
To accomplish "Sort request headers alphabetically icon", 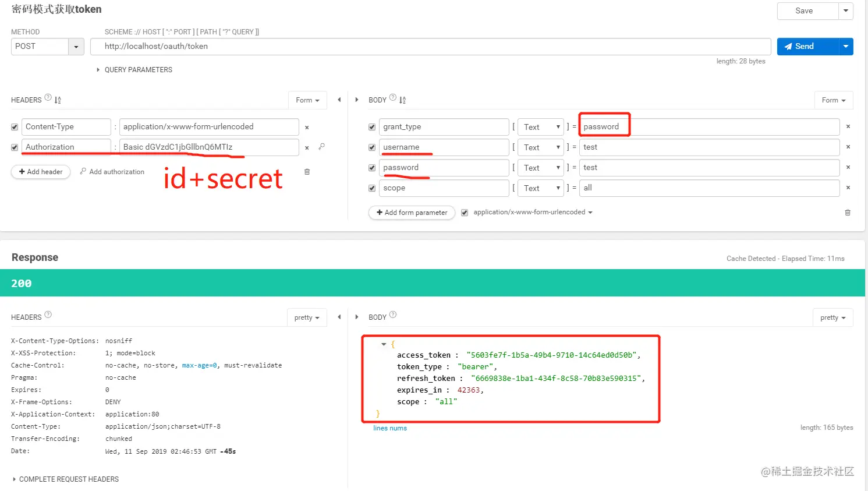I will point(58,100).
